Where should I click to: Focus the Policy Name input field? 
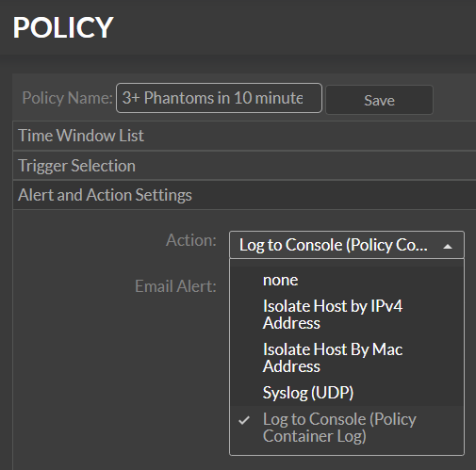219,98
